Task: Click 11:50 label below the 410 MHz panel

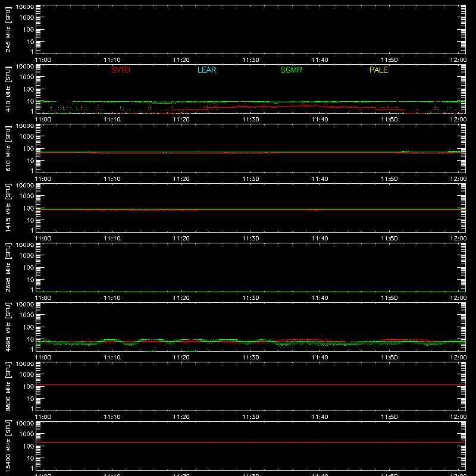Action: tap(389, 120)
